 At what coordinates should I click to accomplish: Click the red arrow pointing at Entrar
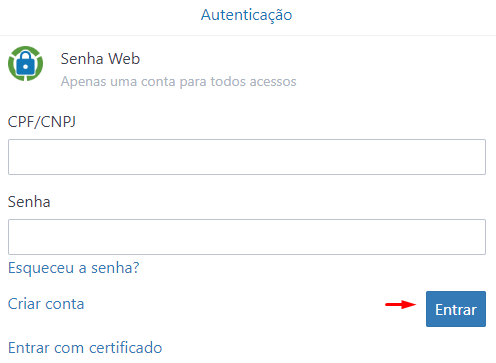(x=400, y=304)
